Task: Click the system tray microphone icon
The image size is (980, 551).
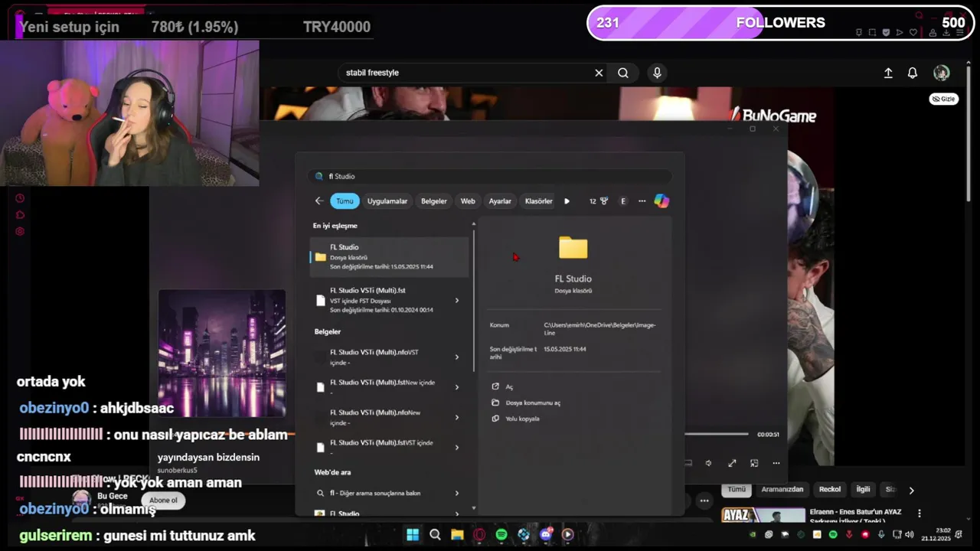Action: tap(881, 534)
